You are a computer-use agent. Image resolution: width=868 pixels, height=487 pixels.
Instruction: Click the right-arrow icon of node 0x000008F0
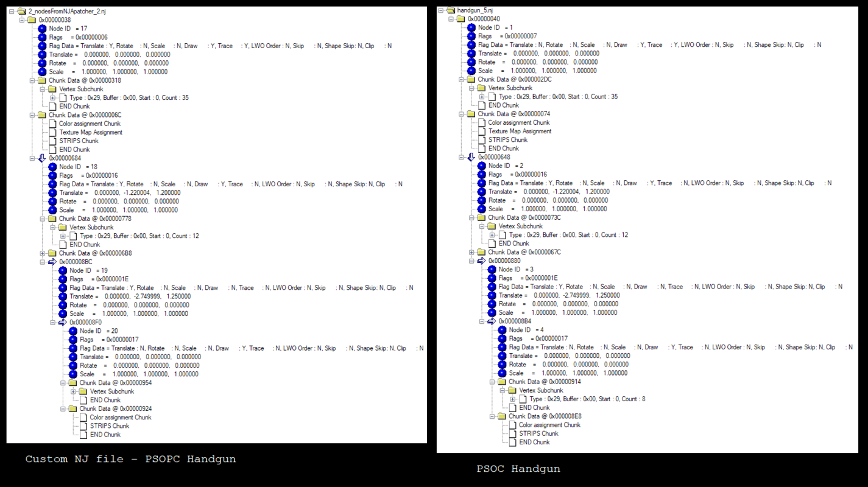tap(63, 322)
